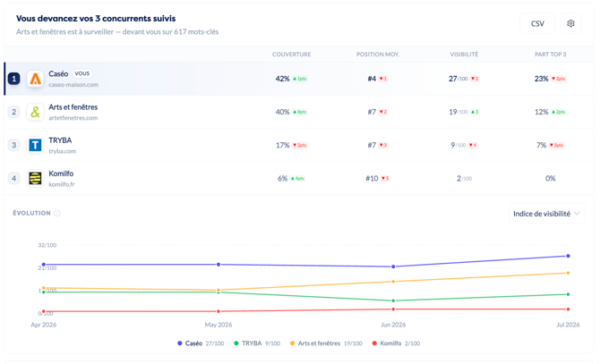Sort by the COUVERTURE column header
This screenshot has width=600, height=364.
coord(292,55)
